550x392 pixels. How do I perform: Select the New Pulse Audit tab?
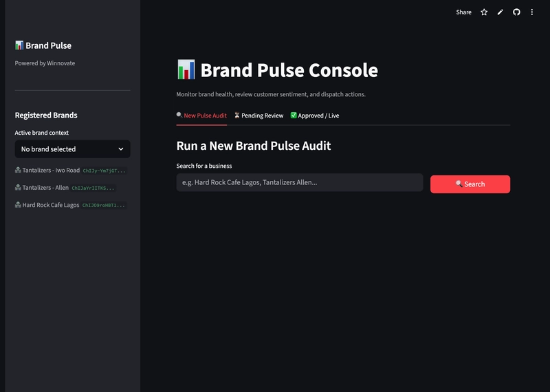pos(201,116)
